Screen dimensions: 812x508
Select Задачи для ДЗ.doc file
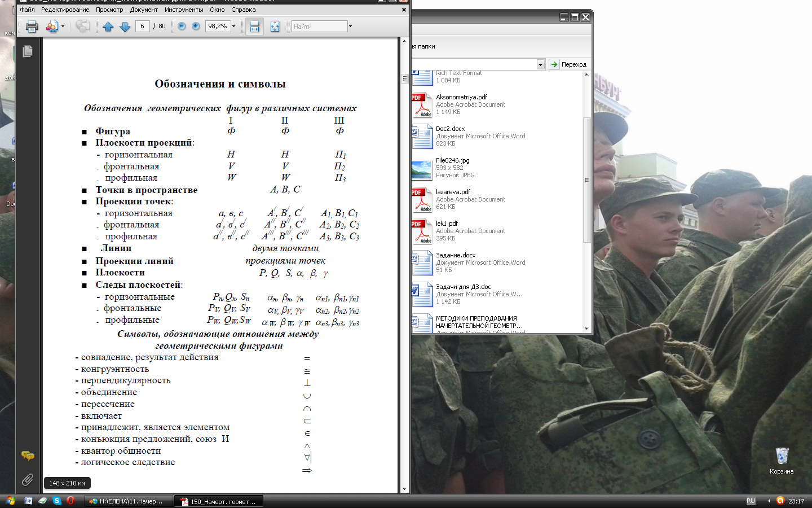click(468, 294)
